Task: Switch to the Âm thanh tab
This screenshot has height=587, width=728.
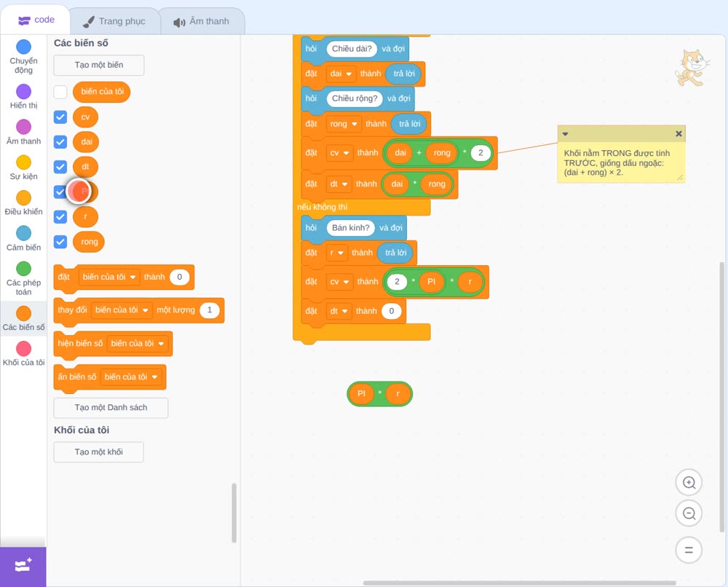Action: click(202, 21)
